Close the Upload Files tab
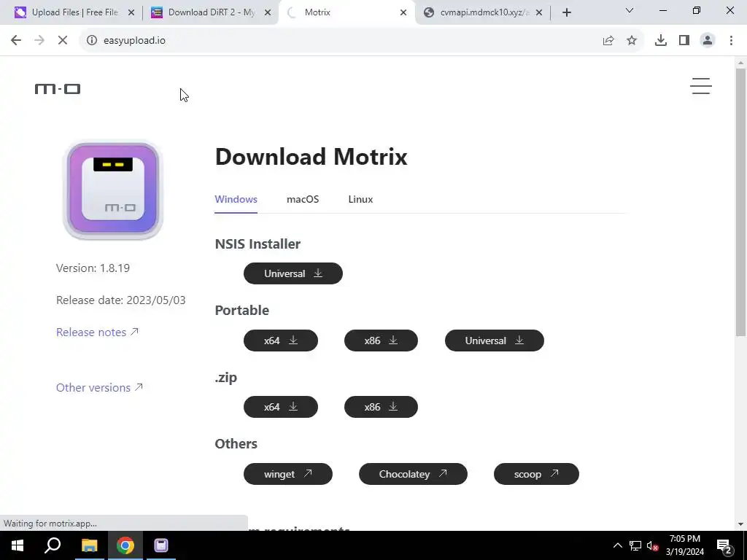Screen dimensions: 747x560 tap(131, 12)
